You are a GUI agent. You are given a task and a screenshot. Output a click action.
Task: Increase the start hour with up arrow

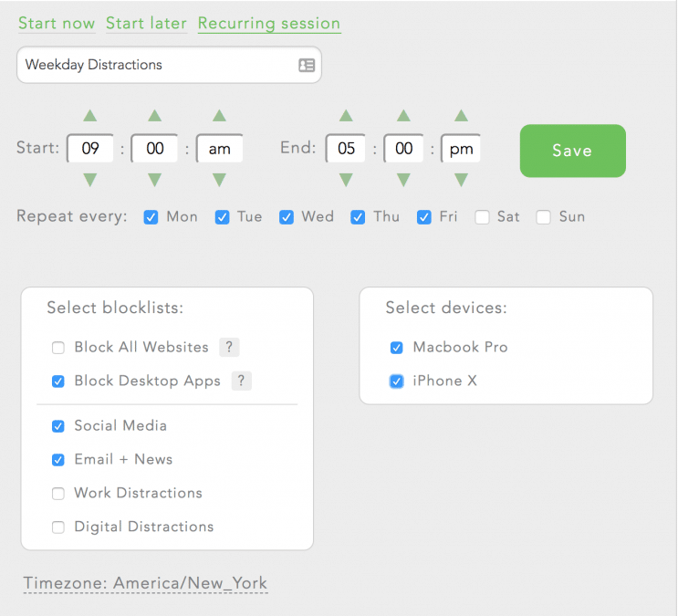89,116
